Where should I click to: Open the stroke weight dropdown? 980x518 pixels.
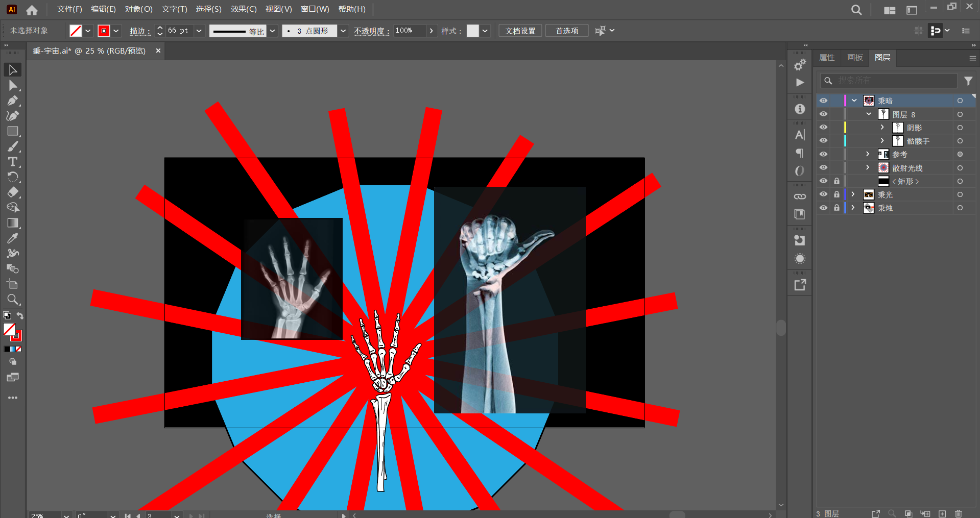pyautogui.click(x=199, y=31)
